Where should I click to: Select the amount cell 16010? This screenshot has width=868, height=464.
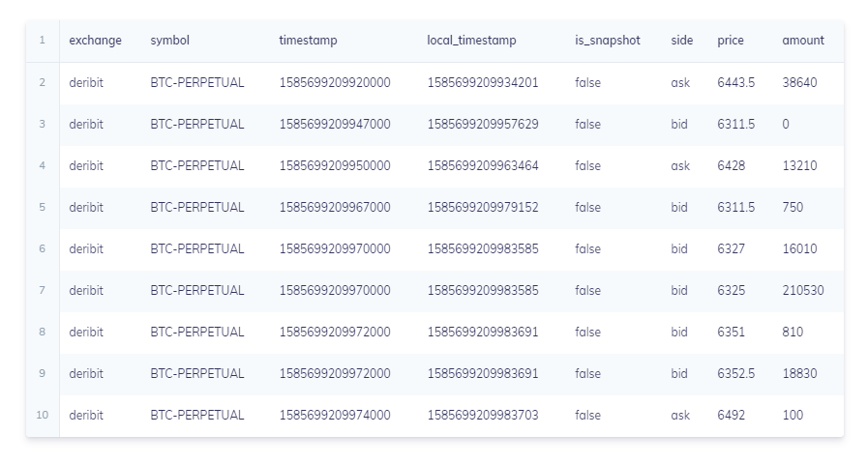[x=799, y=248]
